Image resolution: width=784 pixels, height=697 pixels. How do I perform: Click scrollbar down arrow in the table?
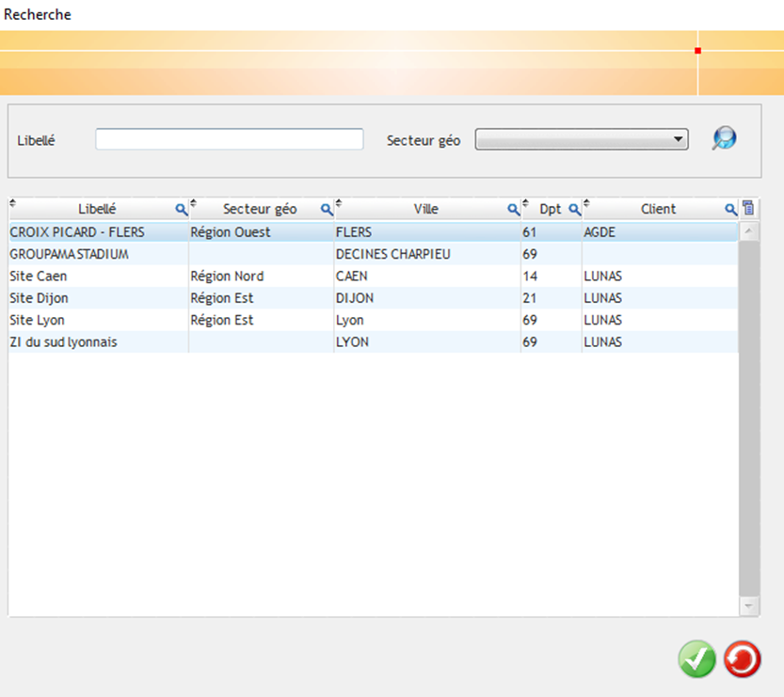pos(749,607)
